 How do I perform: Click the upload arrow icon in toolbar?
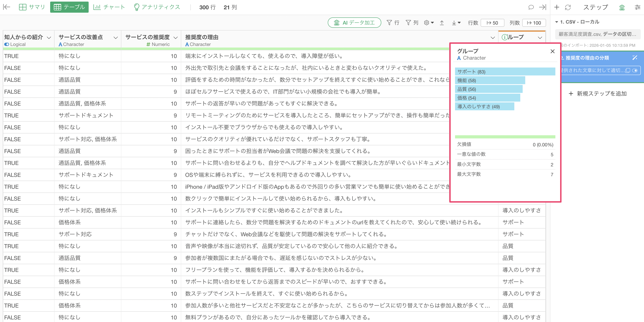[442, 23]
